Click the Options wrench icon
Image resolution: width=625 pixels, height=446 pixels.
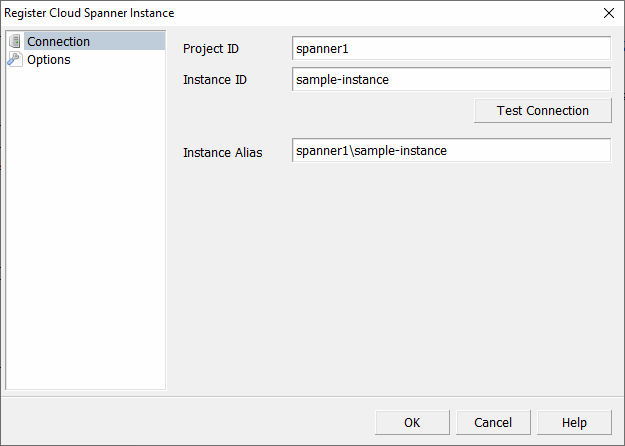click(15, 59)
